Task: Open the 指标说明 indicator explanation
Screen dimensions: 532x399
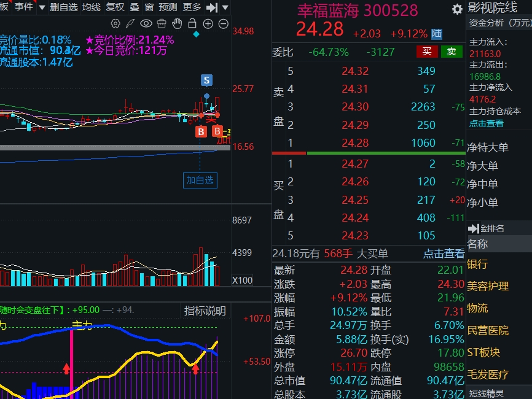Action: click(205, 311)
